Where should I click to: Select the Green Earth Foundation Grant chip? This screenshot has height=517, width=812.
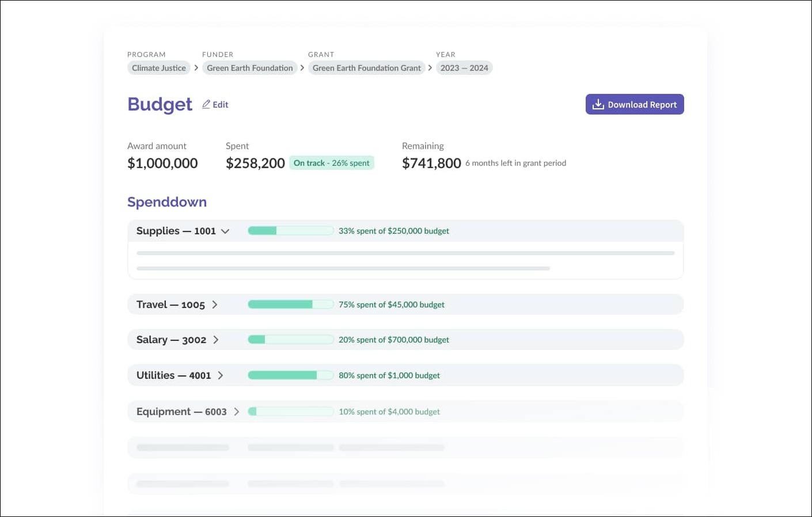click(x=367, y=67)
